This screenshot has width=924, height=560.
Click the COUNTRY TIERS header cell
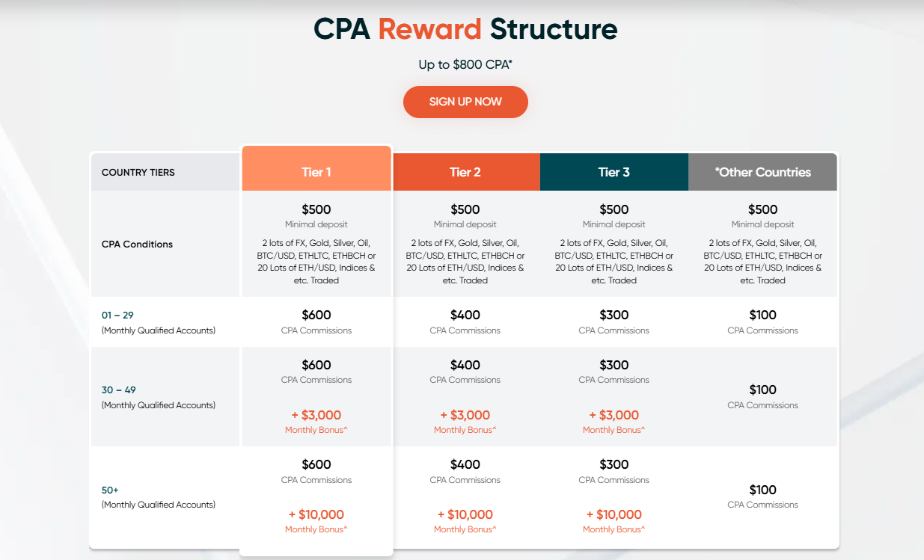click(138, 172)
